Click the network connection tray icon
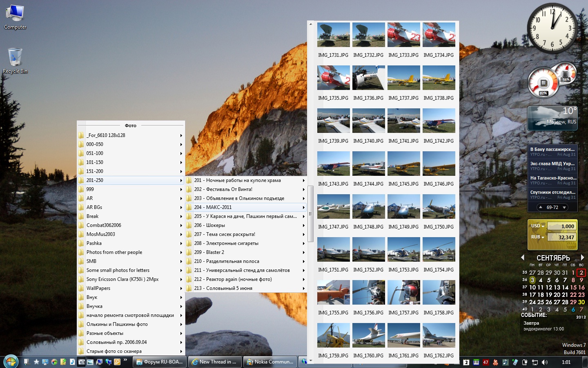 [535, 362]
